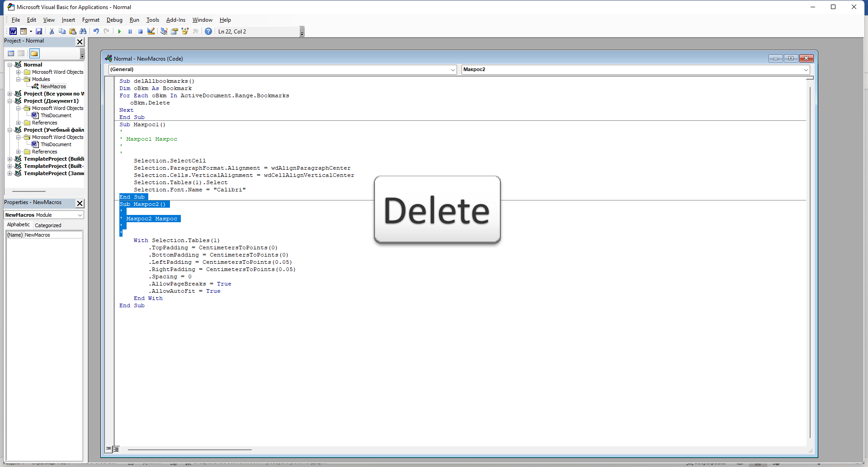Open the Object Browser toolbar icon
Image resolution: width=868 pixels, height=467 pixels.
point(185,31)
